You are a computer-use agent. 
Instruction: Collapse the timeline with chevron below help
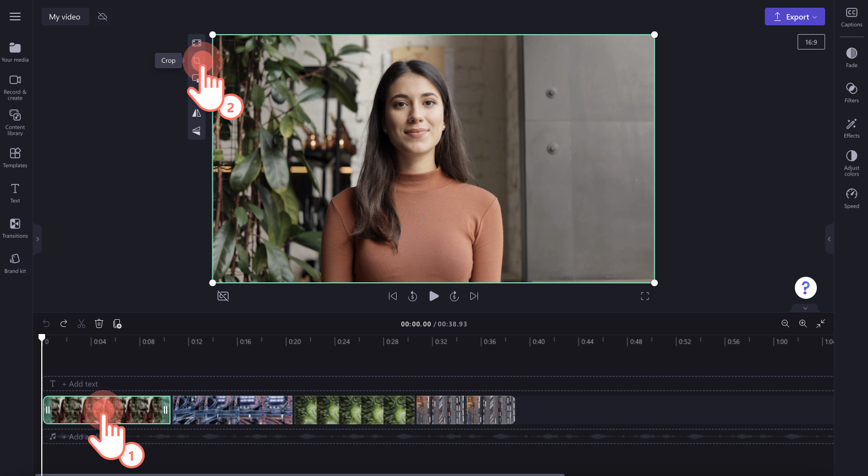tap(805, 308)
